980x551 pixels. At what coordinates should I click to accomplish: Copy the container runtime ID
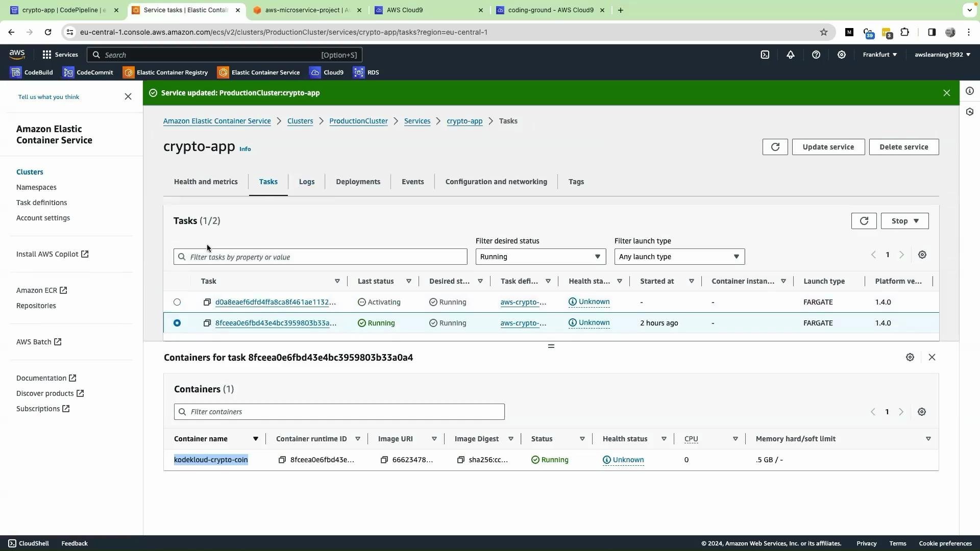tap(282, 460)
